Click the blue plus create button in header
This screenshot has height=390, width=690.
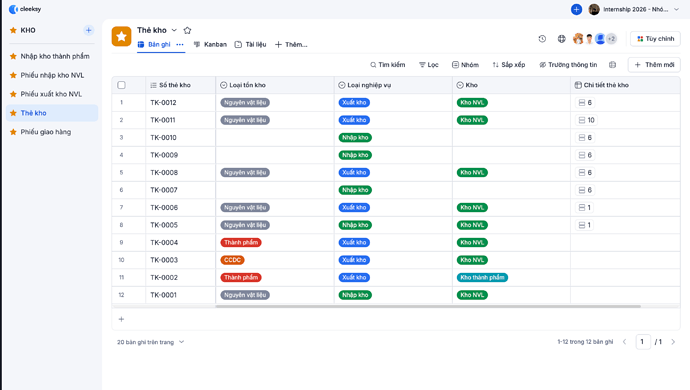pyautogui.click(x=576, y=9)
